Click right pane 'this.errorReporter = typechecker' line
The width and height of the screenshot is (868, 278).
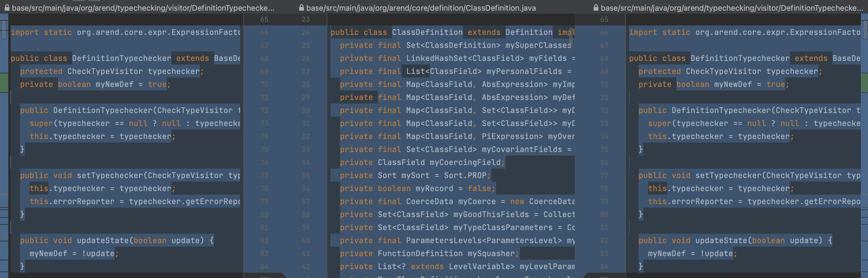754,201
